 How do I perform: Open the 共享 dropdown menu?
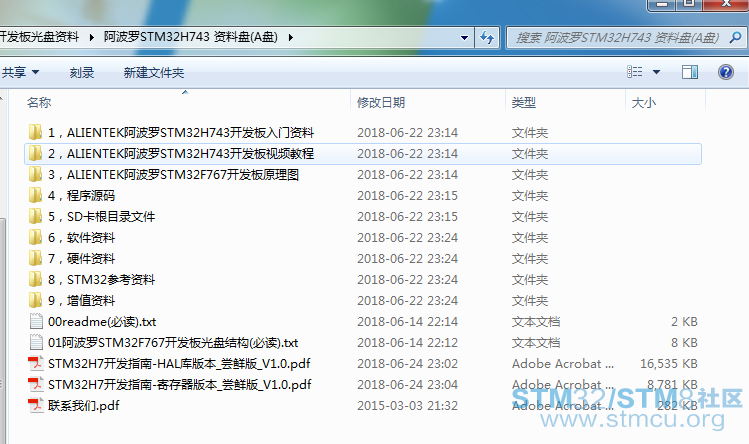coord(20,73)
